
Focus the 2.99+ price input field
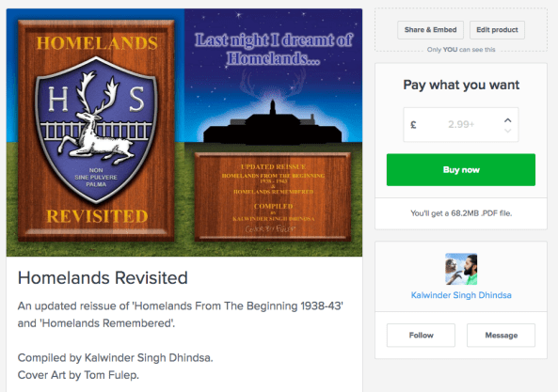[461, 125]
